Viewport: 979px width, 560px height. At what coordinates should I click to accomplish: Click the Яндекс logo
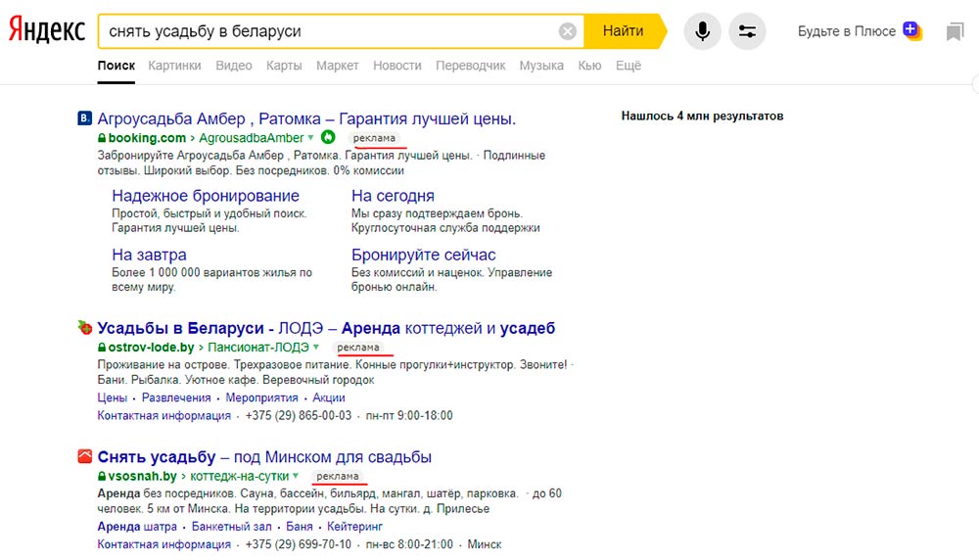47,31
